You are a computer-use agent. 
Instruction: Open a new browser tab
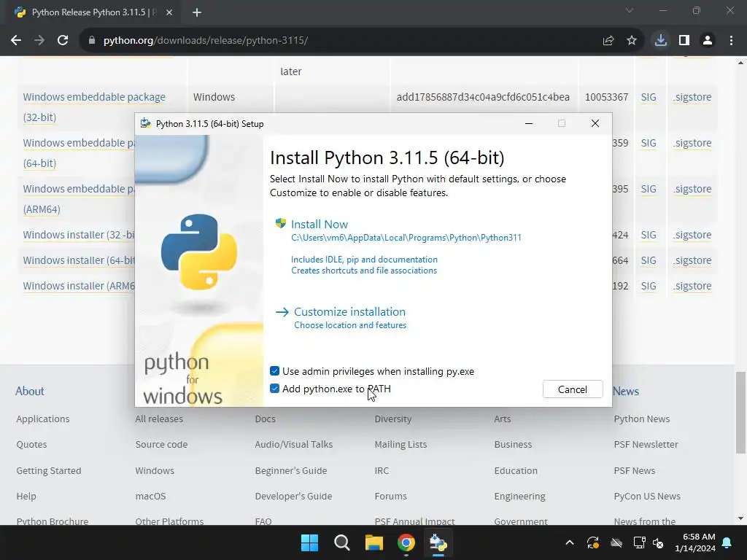(197, 12)
